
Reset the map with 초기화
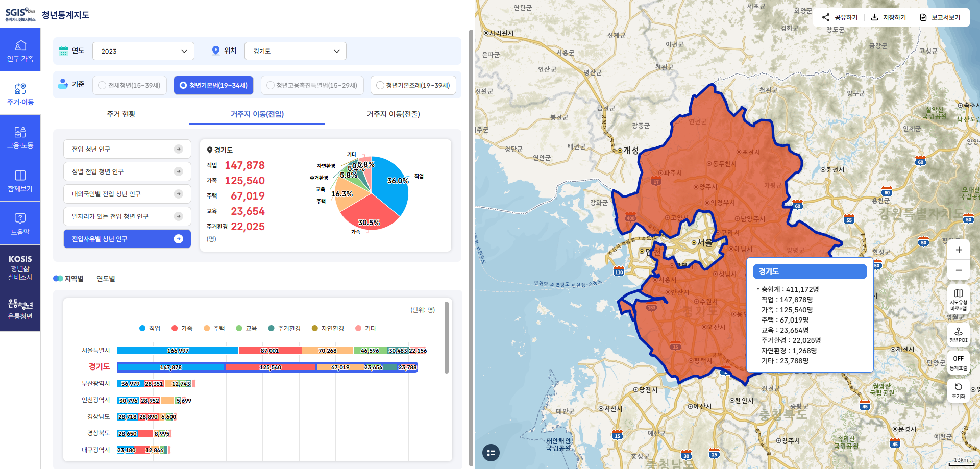pos(958,390)
